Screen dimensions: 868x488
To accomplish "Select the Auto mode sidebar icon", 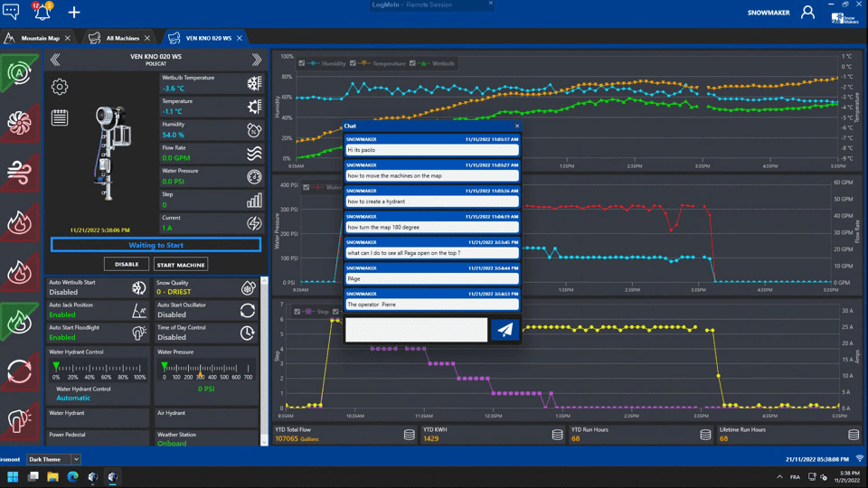I will tap(19, 72).
